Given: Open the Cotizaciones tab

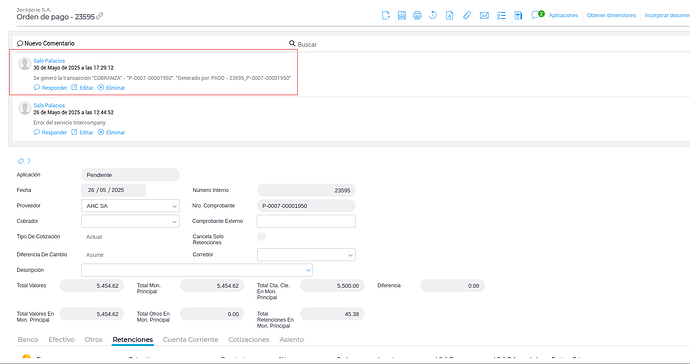Looking at the screenshot, I should (x=249, y=339).
